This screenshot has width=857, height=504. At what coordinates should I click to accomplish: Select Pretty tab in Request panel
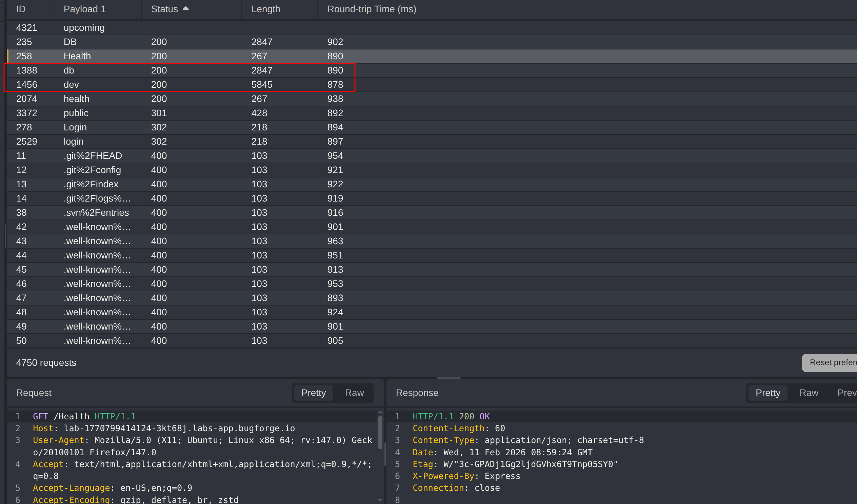(313, 393)
